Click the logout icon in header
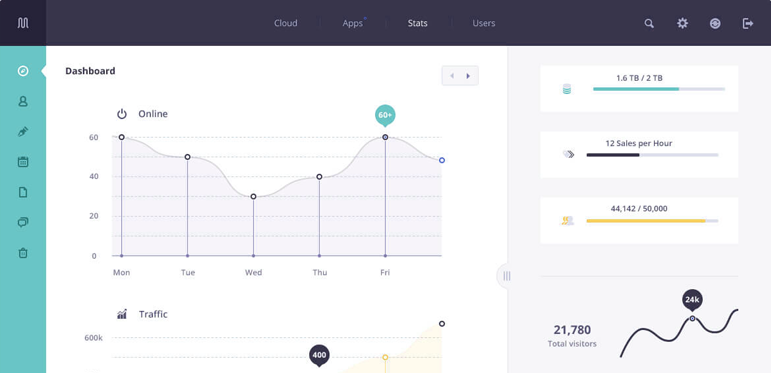This screenshot has height=373, width=771. (748, 23)
